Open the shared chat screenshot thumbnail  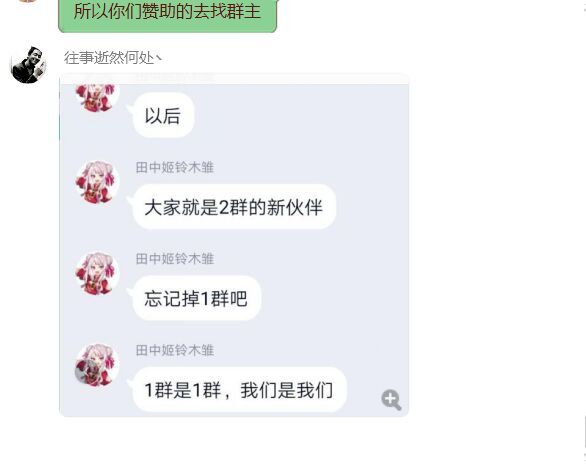point(234,245)
